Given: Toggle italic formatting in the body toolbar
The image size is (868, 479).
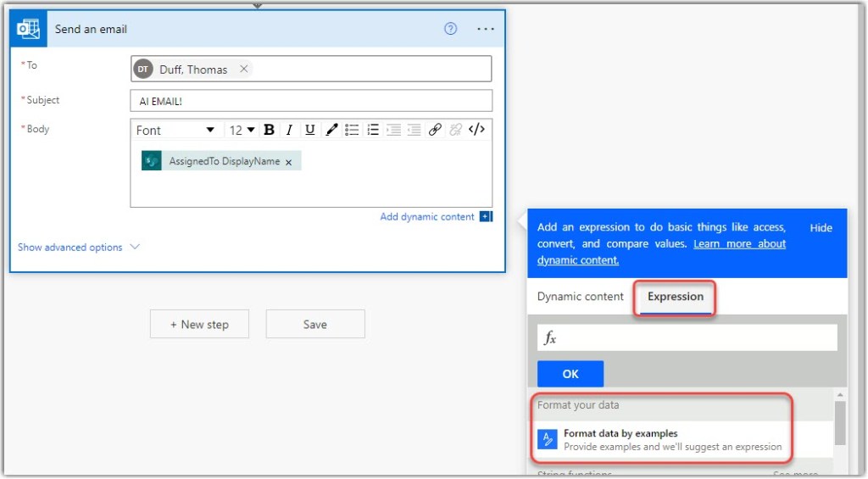Looking at the screenshot, I should tap(289, 130).
